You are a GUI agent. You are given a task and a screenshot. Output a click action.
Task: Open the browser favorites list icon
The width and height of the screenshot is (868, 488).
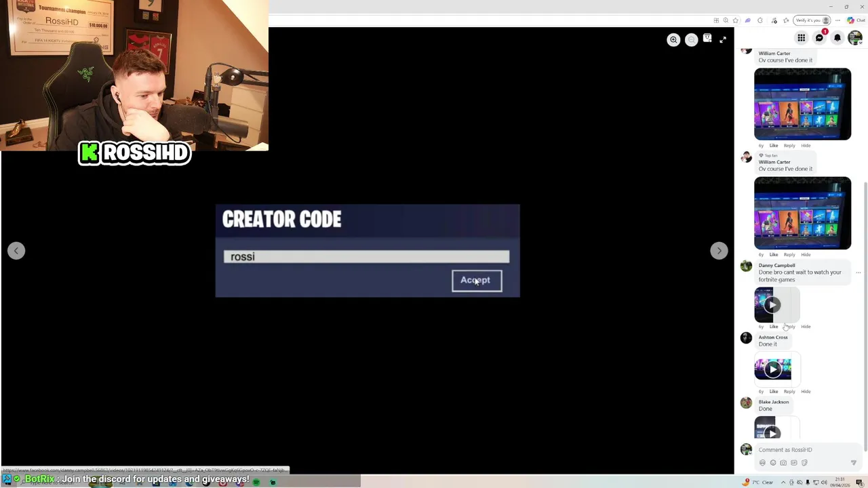[x=786, y=20]
